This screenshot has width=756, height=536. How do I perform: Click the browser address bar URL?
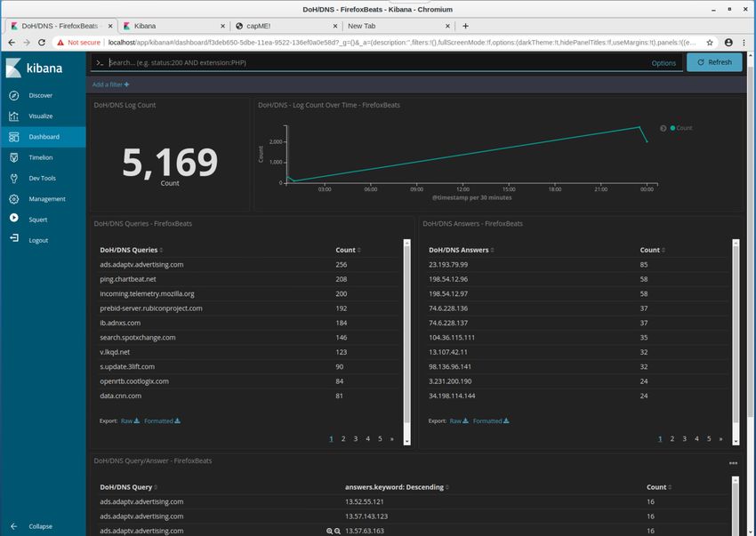[x=402, y=43]
